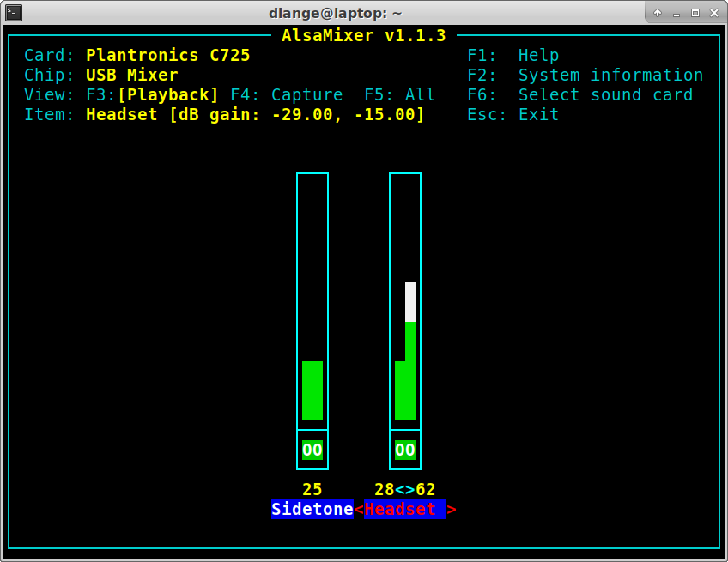Click the card name Plantronics C725
The width and height of the screenshot is (728, 562).
tap(168, 55)
